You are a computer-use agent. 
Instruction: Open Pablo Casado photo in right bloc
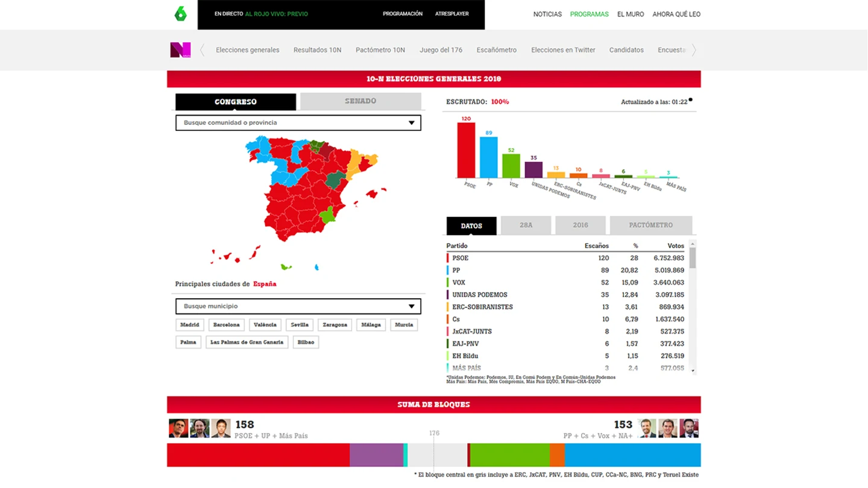pyautogui.click(x=647, y=428)
